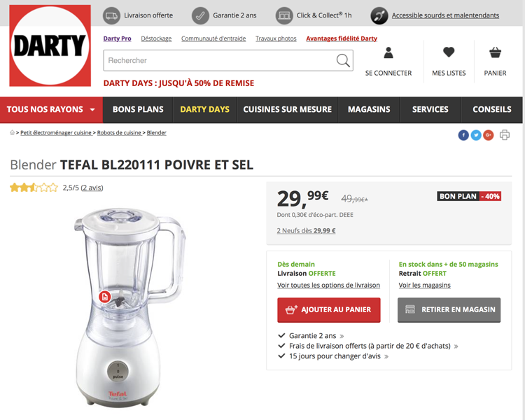This screenshot has width=525, height=420.
Task: Share product on Google Plus
Action: point(488,135)
